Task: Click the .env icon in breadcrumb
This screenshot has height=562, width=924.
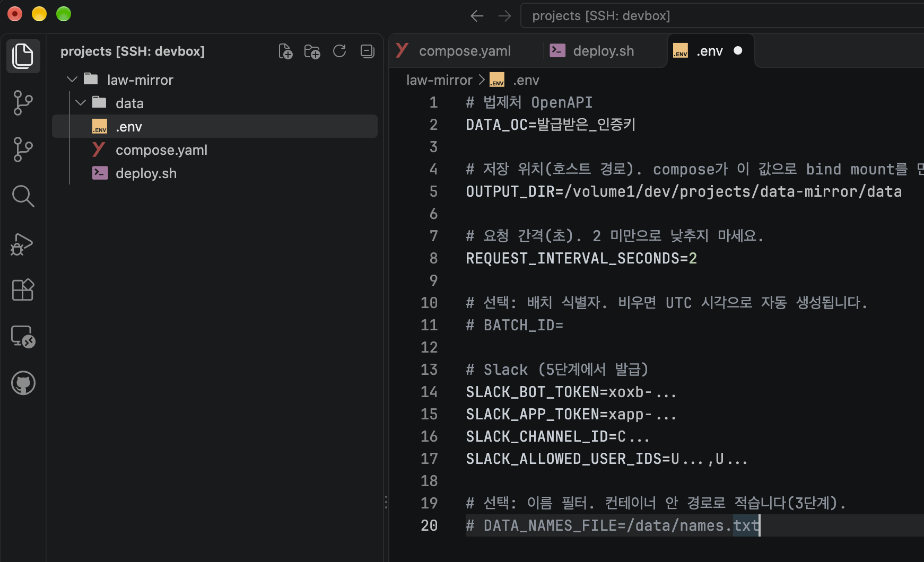Action: tap(497, 80)
